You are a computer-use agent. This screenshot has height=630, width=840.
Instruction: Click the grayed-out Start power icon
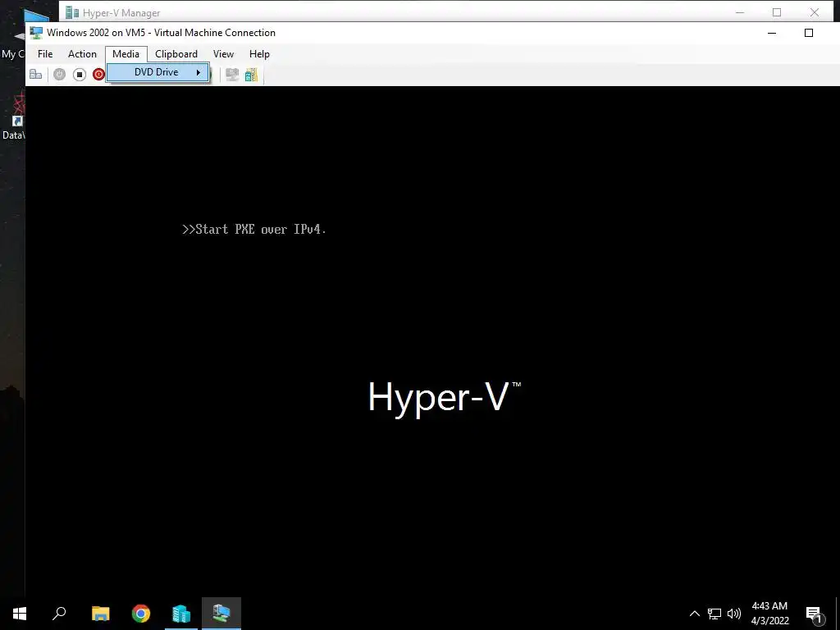(x=59, y=75)
